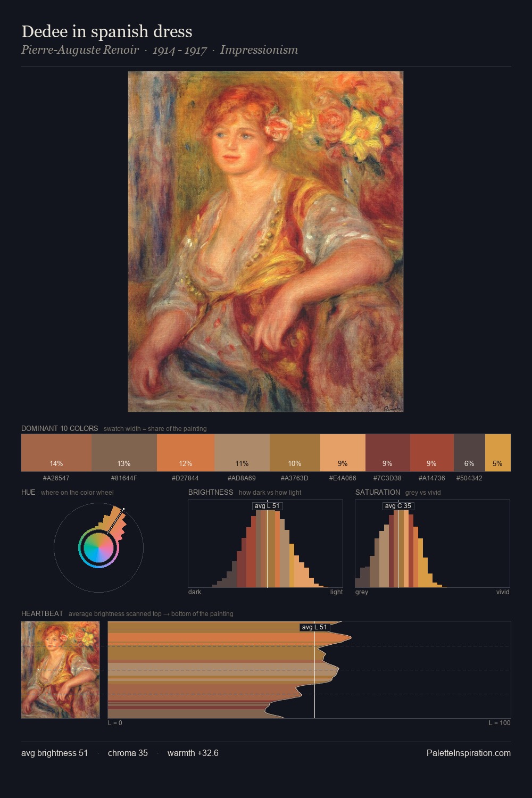Pick the 9% rust swatch #A14736

point(432,453)
